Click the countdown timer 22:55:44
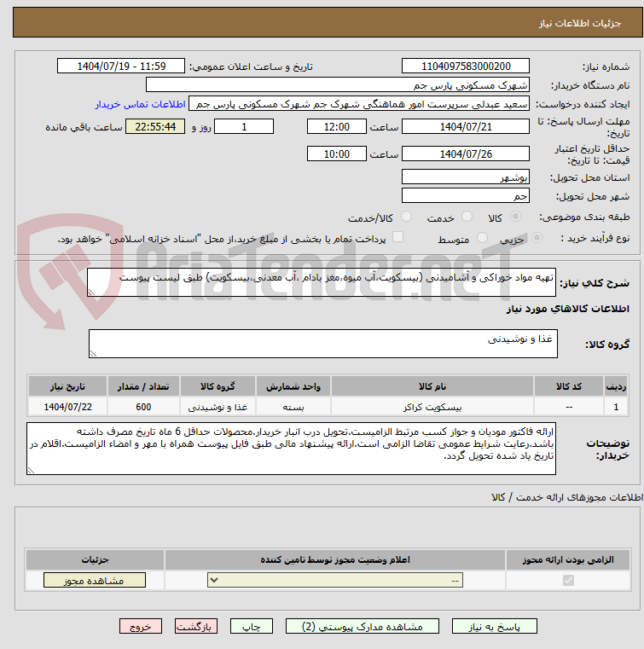The height and width of the screenshot is (649, 644). pos(155,127)
